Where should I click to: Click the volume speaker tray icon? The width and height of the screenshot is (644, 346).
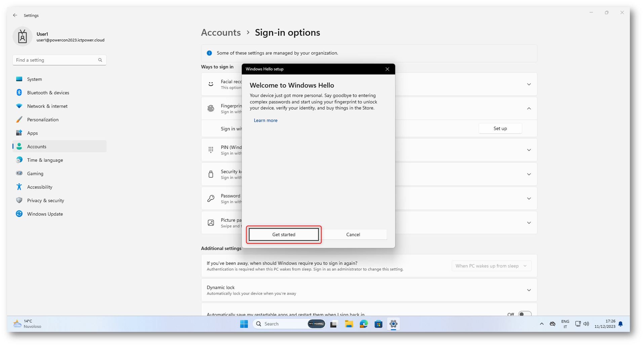[586, 324]
